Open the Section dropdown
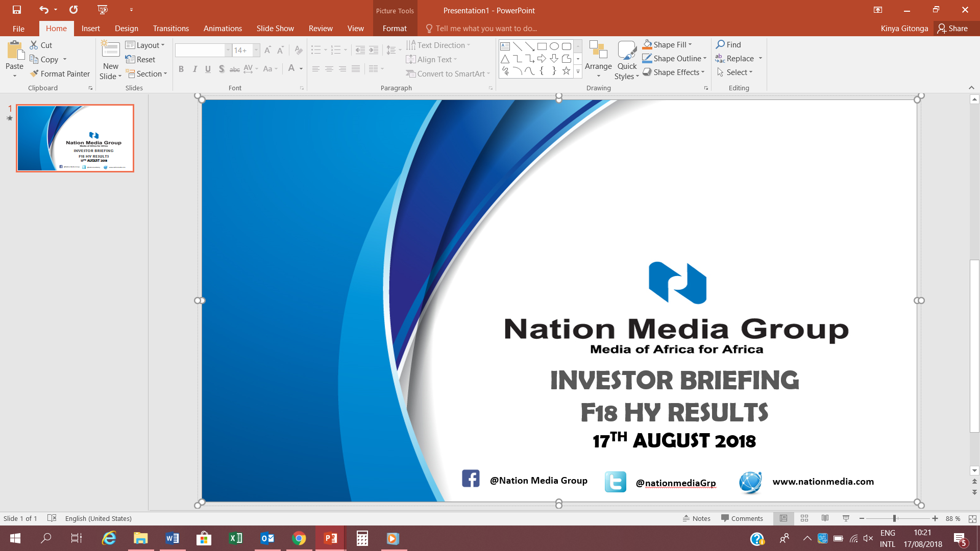 pos(146,73)
